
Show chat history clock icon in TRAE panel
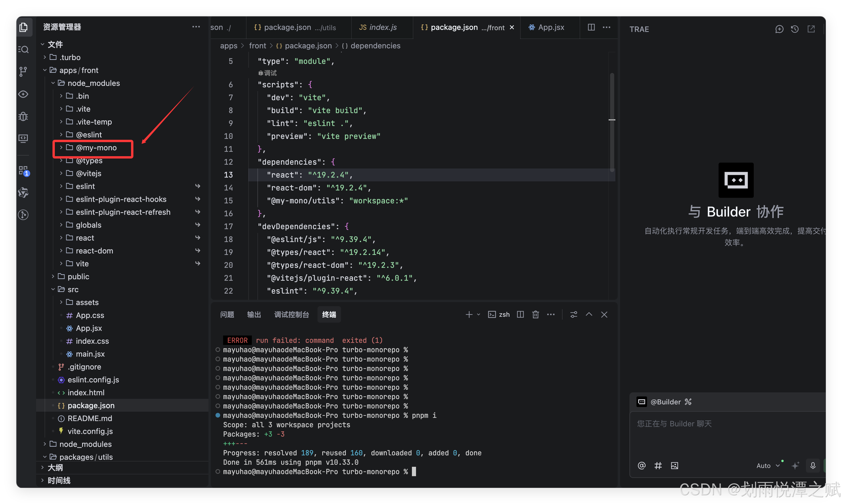tap(795, 29)
